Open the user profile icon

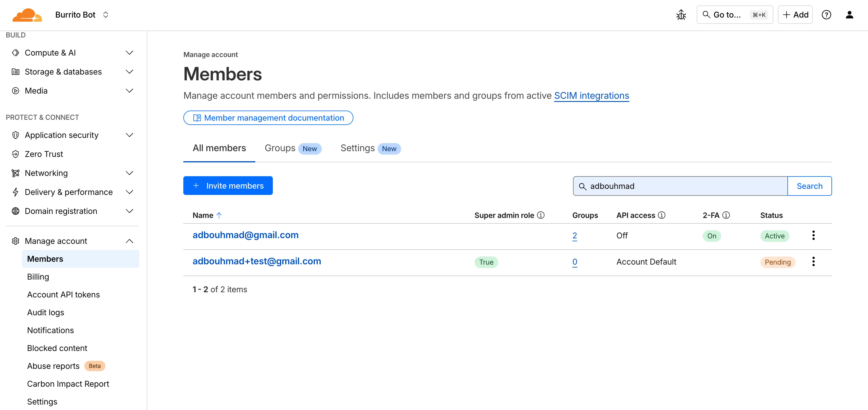point(850,14)
